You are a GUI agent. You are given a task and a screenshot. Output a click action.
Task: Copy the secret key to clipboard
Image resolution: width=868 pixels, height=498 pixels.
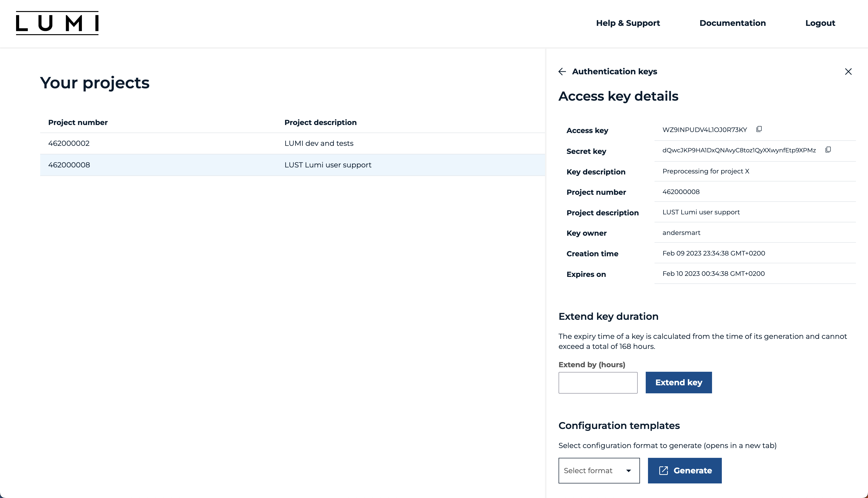pos(828,150)
